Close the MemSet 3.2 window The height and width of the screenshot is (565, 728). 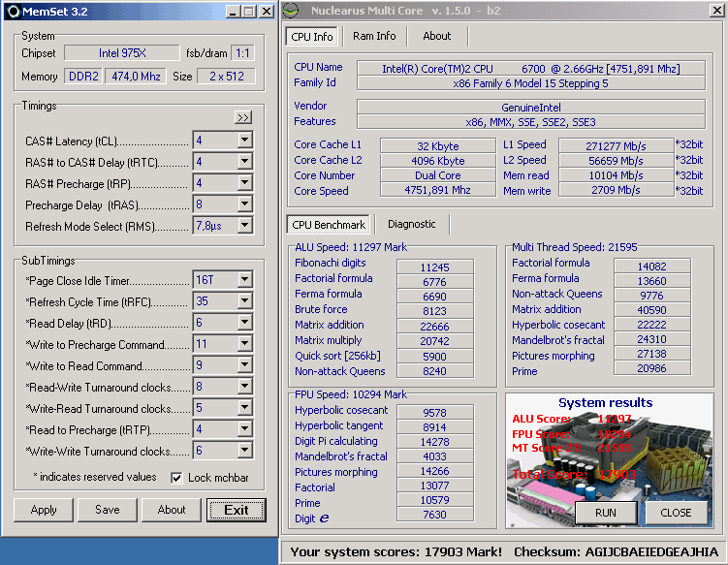(266, 12)
